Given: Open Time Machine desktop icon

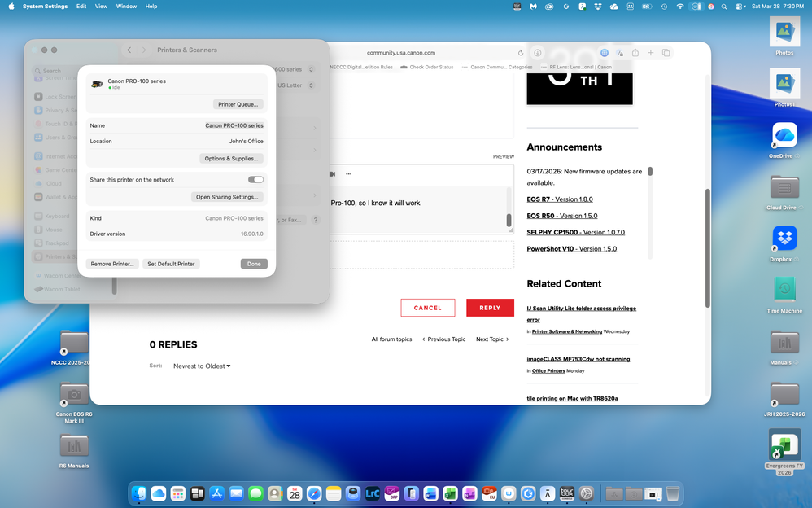Looking at the screenshot, I should [x=784, y=295].
